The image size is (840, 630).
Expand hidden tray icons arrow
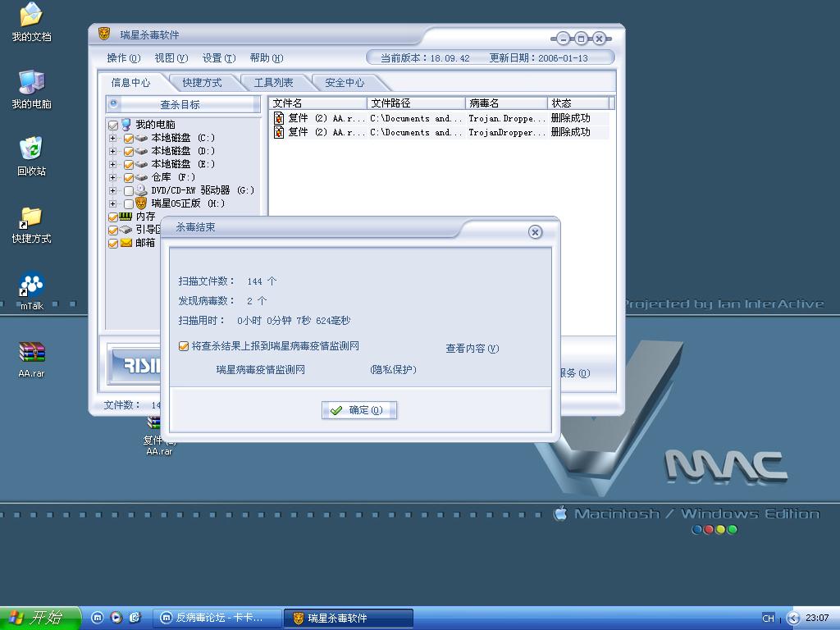(793, 619)
